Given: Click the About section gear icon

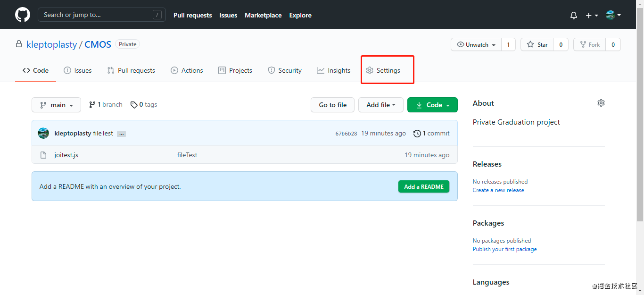Looking at the screenshot, I should click(601, 103).
